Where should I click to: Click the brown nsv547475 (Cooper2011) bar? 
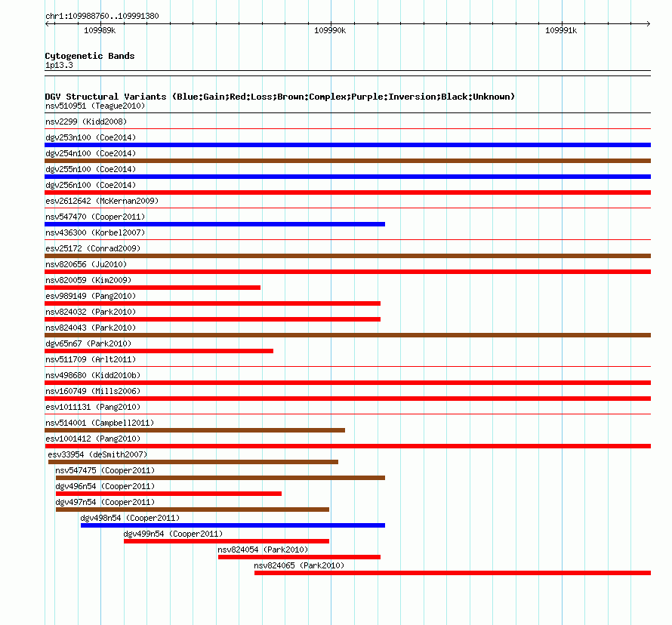pyautogui.click(x=220, y=478)
